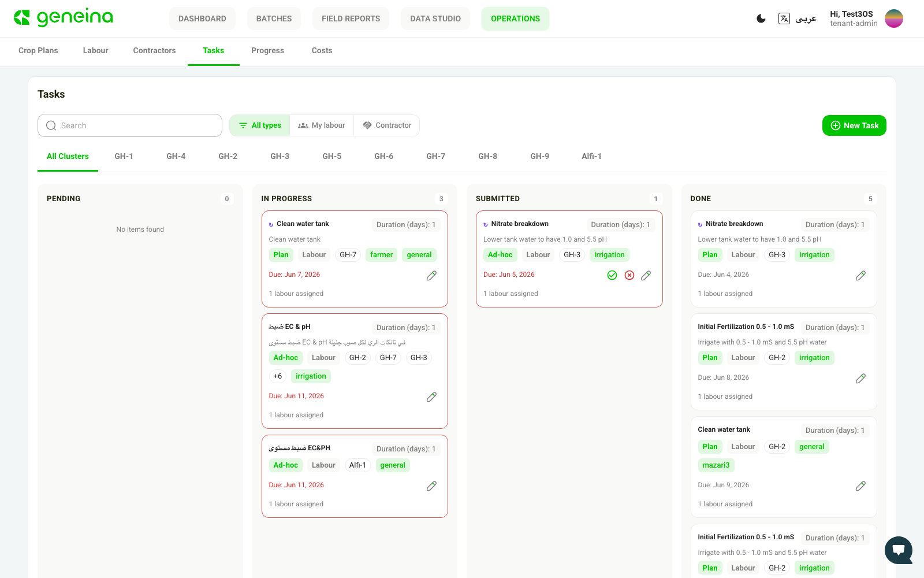Click mazari3 tag on Clean water tank
Image resolution: width=924 pixels, height=578 pixels.
coord(716,465)
